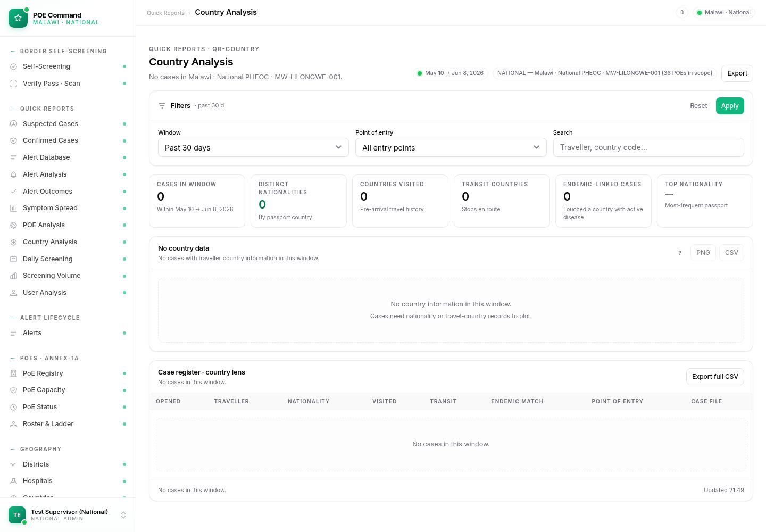This screenshot has height=532, width=766.
Task: Focus the Traveller, country code search field
Action: click(648, 147)
